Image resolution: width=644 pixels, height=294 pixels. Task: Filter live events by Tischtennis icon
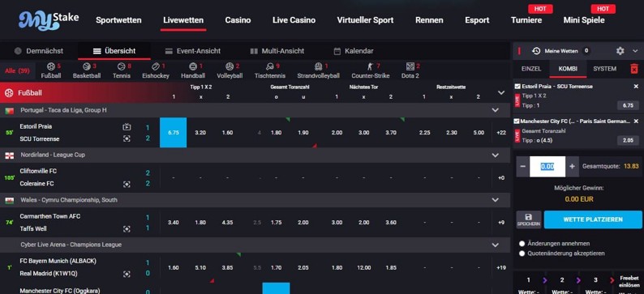pyautogui.click(x=270, y=66)
